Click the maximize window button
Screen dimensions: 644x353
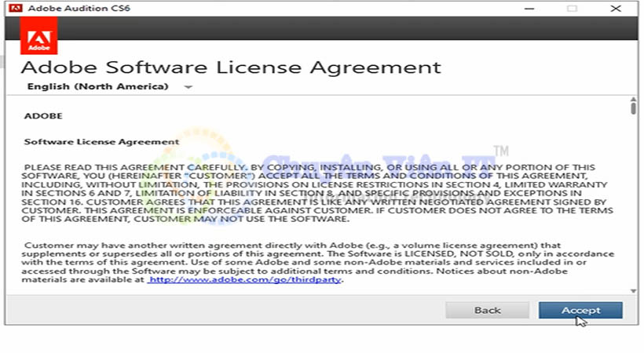point(572,8)
